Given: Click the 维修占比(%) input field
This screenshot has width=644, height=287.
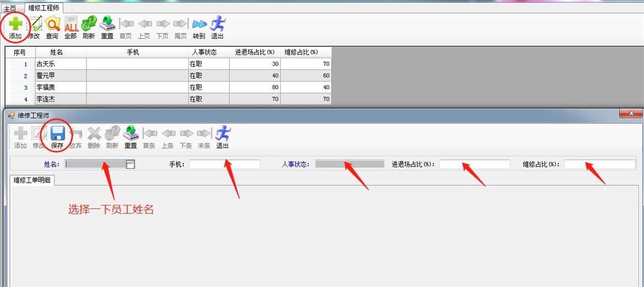Looking at the screenshot, I should [x=599, y=164].
